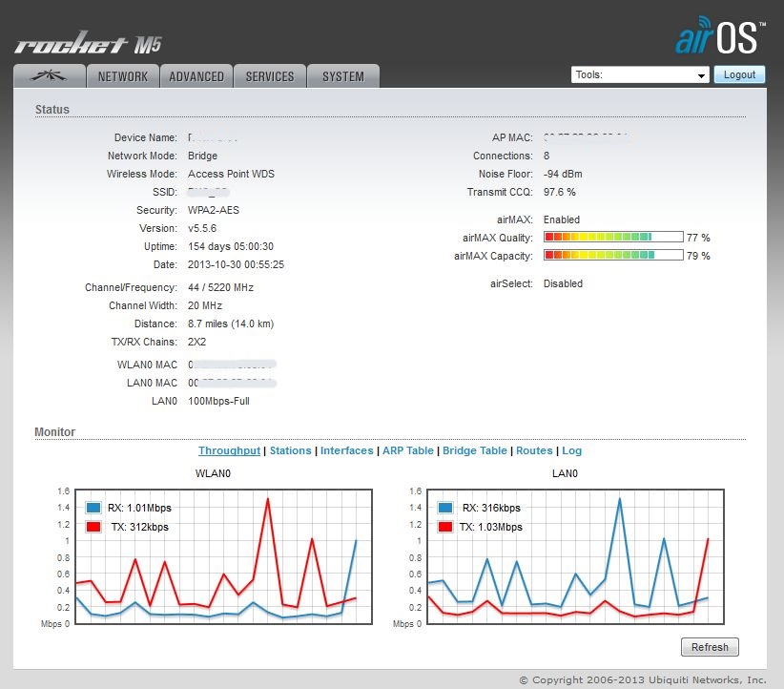Select the airSelect value Disabled
The width and height of the screenshot is (784, 689).
(x=563, y=283)
